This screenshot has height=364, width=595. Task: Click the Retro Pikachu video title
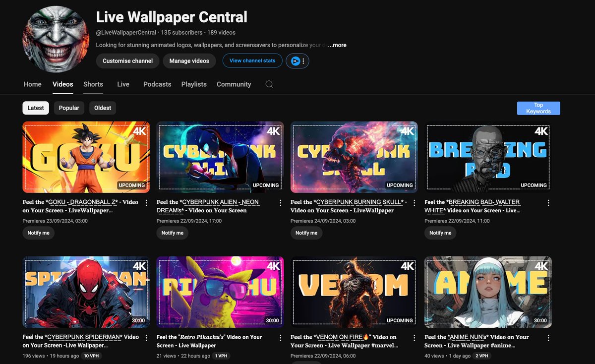[x=209, y=341]
